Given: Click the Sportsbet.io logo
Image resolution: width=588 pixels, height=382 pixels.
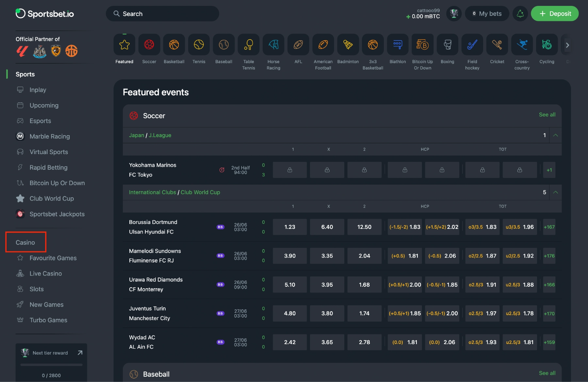Looking at the screenshot, I should pyautogui.click(x=45, y=14).
